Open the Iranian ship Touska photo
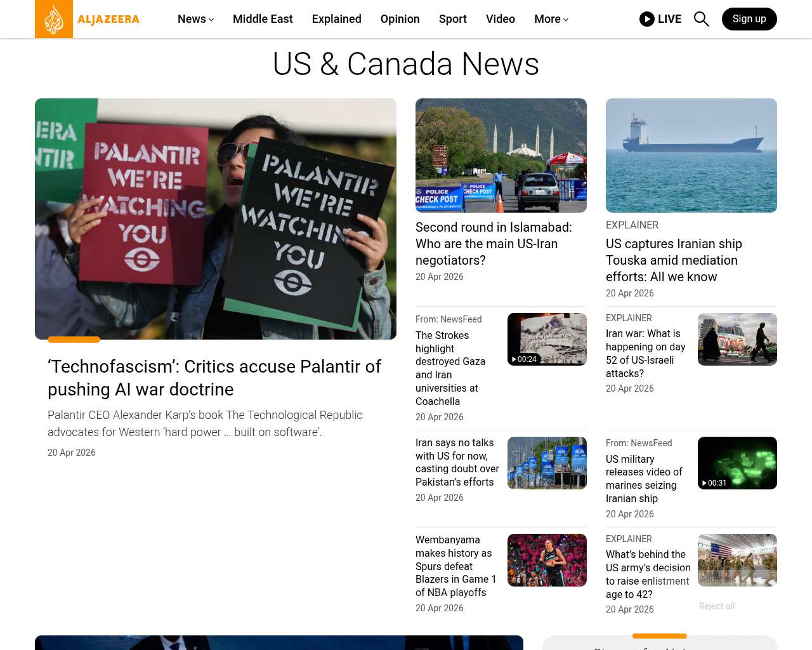 pyautogui.click(x=691, y=156)
